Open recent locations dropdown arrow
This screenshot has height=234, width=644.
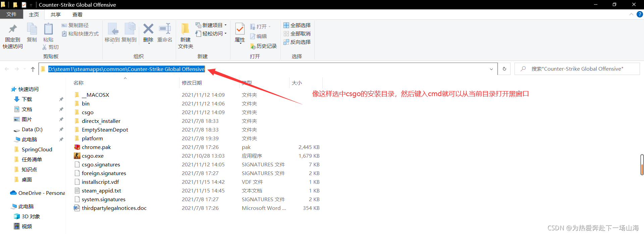(24, 69)
